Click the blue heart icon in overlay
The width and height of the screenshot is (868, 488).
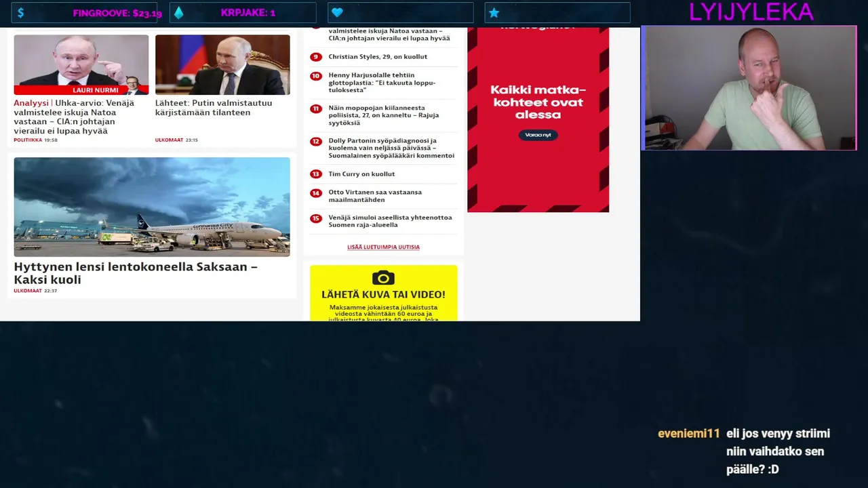point(337,13)
